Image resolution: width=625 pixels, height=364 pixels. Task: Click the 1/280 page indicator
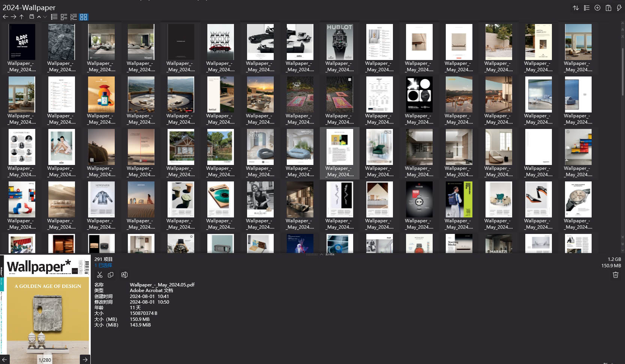click(x=44, y=360)
